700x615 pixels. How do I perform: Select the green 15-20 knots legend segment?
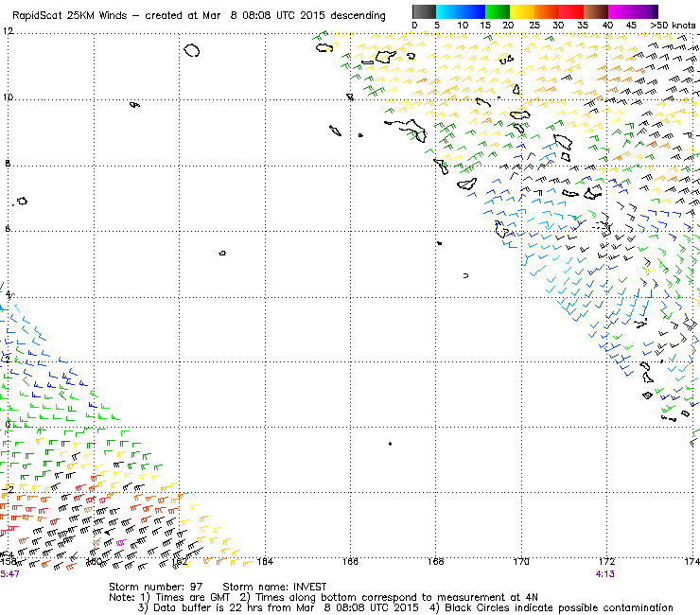pyautogui.click(x=498, y=11)
